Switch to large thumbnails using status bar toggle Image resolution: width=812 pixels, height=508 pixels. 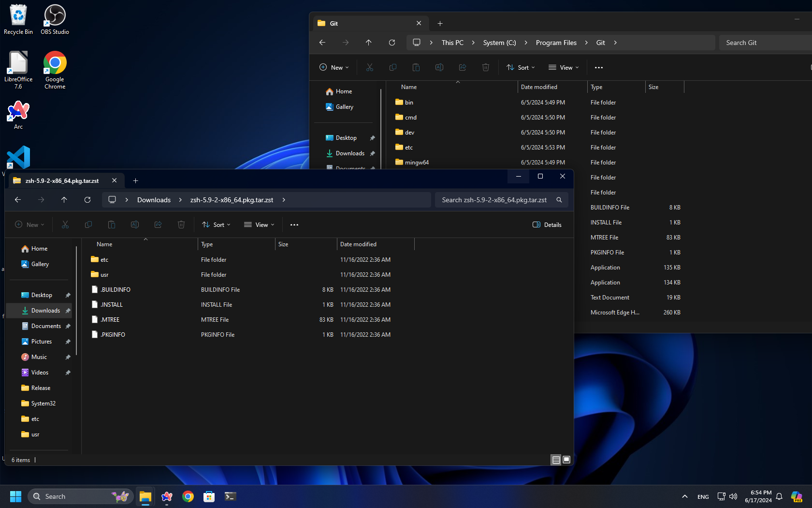click(566, 460)
